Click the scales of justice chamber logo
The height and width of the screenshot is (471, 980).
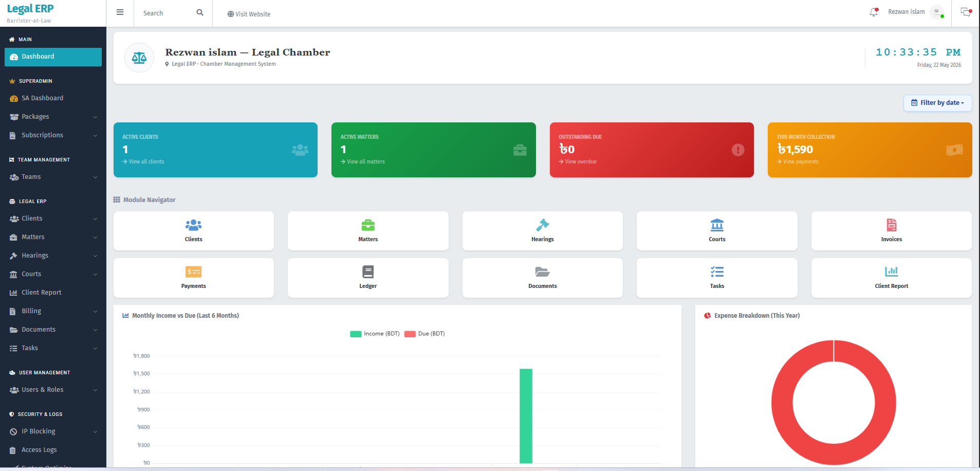pyautogui.click(x=139, y=58)
